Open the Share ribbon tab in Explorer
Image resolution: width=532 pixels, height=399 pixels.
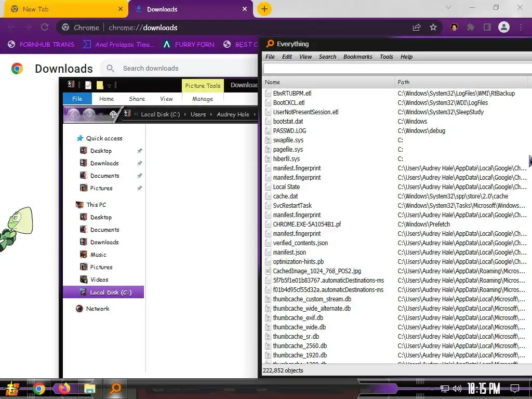tap(137, 99)
